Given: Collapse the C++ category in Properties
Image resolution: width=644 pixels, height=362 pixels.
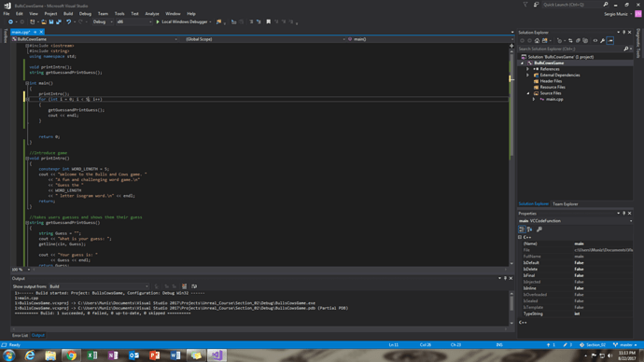Looking at the screenshot, I should [x=520, y=237].
